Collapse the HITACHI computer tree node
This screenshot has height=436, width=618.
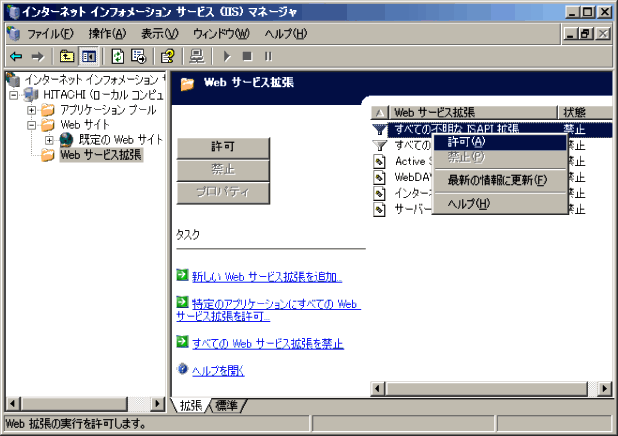pos(14,95)
